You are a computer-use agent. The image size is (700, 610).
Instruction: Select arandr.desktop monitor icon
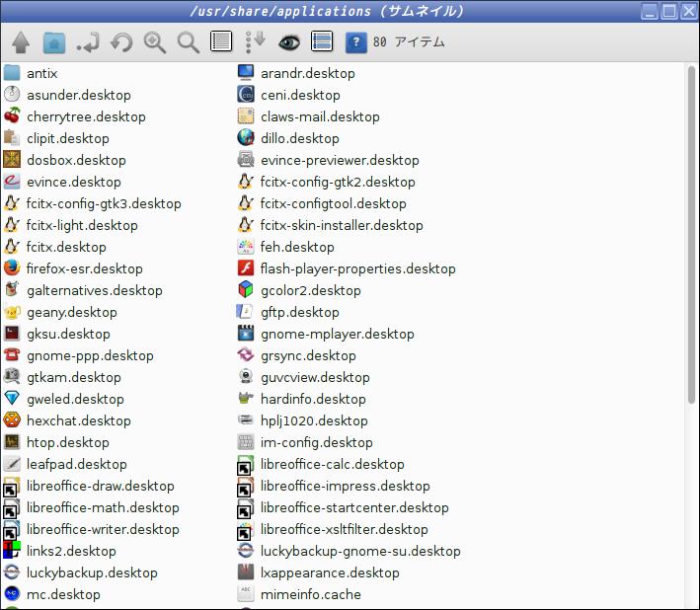246,73
